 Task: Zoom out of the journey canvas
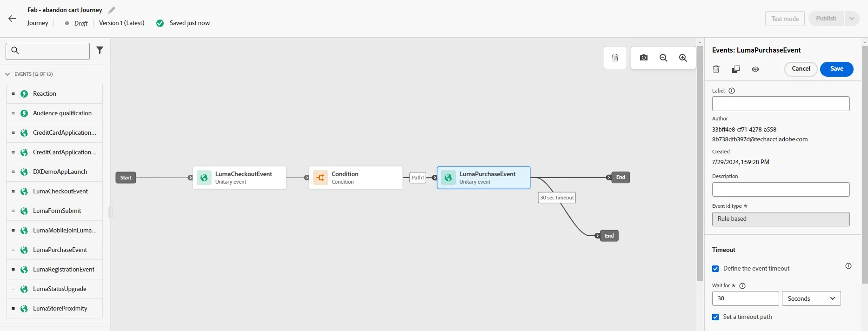click(663, 58)
